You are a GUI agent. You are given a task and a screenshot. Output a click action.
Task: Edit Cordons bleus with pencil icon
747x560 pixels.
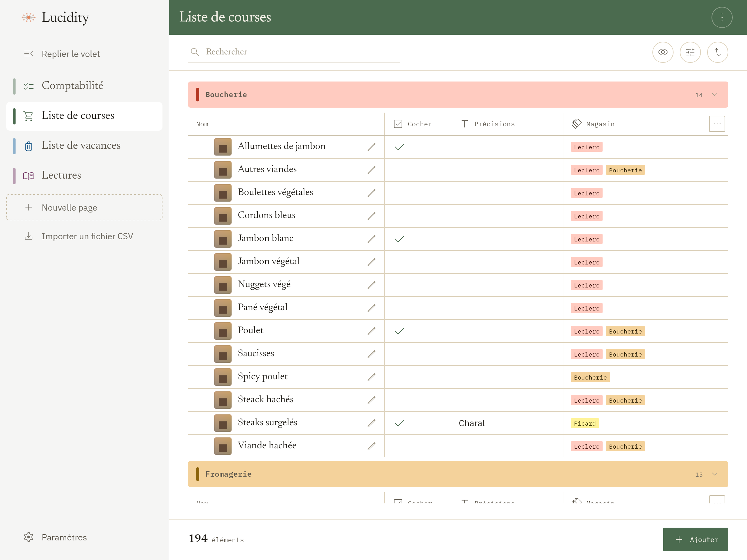[371, 216]
